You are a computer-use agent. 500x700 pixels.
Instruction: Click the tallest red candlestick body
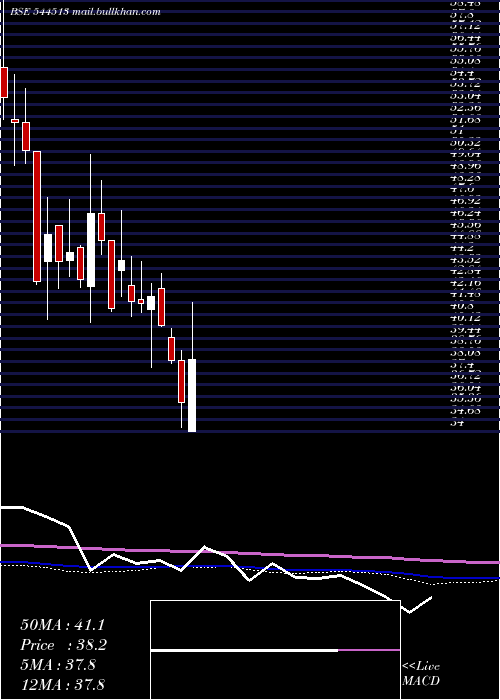(x=37, y=217)
